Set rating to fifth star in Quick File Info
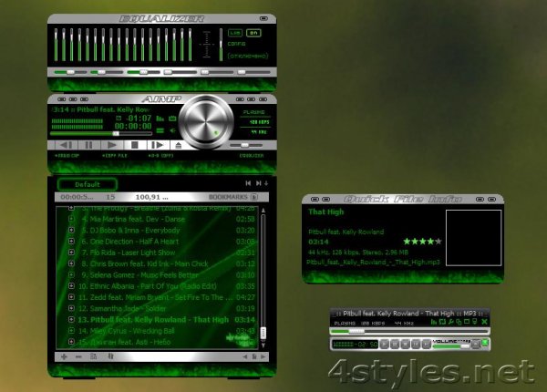 [439, 241]
